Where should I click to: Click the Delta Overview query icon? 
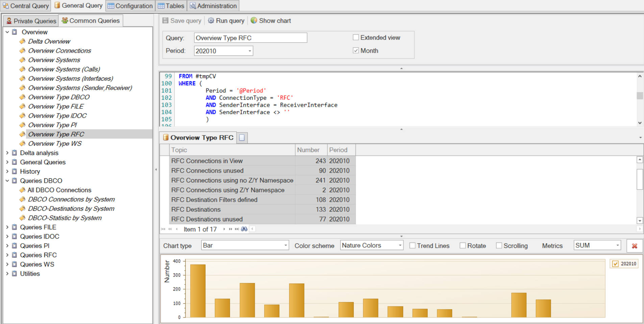coord(22,41)
